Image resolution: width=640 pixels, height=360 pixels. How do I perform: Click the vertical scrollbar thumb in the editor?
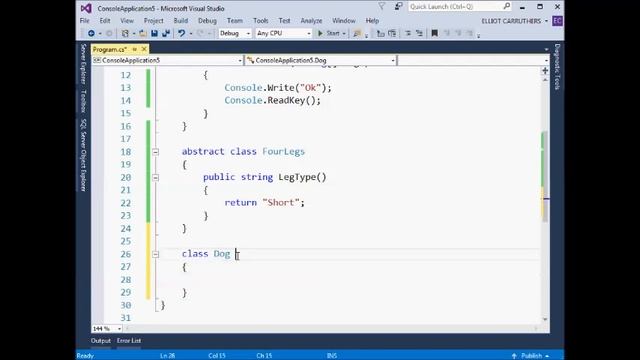(x=545, y=176)
